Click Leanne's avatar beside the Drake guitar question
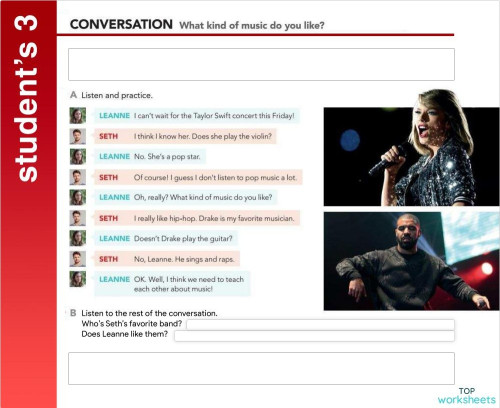 [78, 238]
